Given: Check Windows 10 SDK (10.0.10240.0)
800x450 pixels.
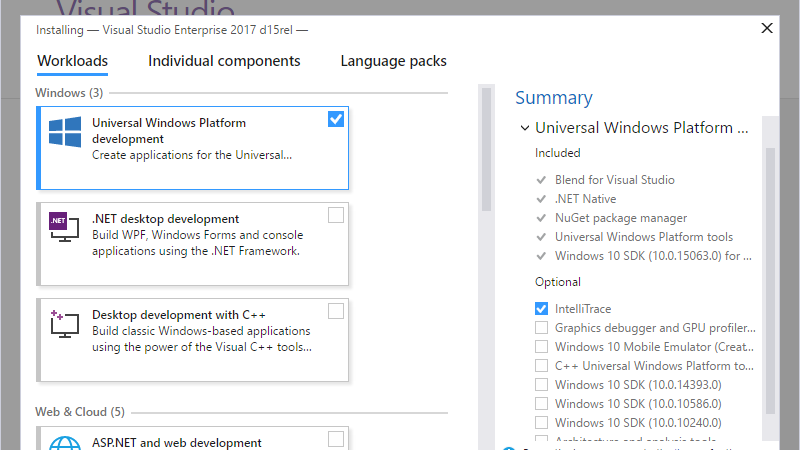Looking at the screenshot, I should click(541, 422).
